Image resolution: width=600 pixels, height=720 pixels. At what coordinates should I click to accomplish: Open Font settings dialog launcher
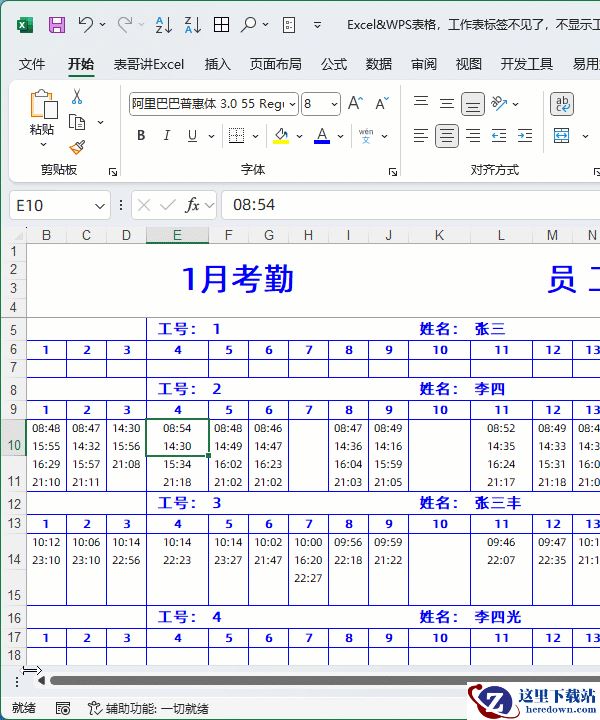click(393, 172)
